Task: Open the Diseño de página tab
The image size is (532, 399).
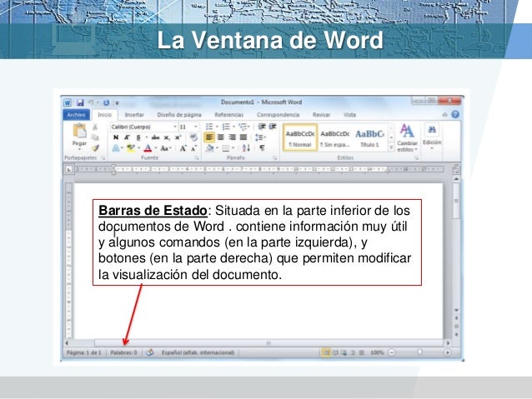Action: [x=179, y=115]
